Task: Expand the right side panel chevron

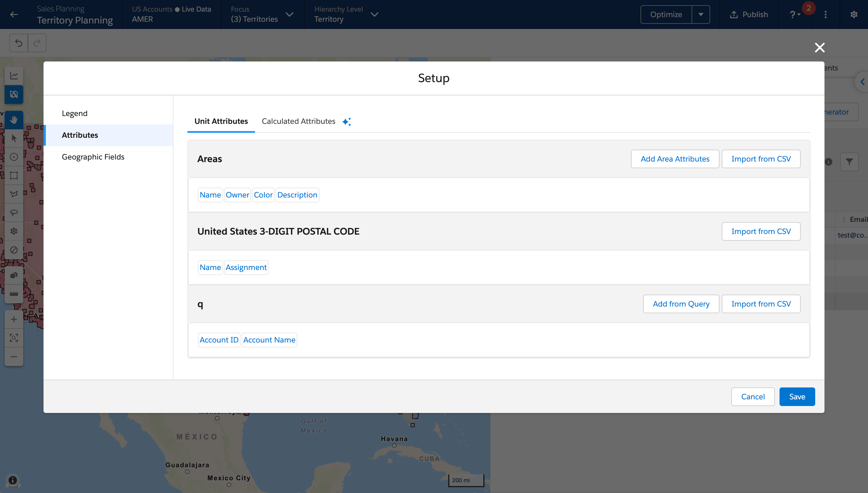Action: pos(862,82)
